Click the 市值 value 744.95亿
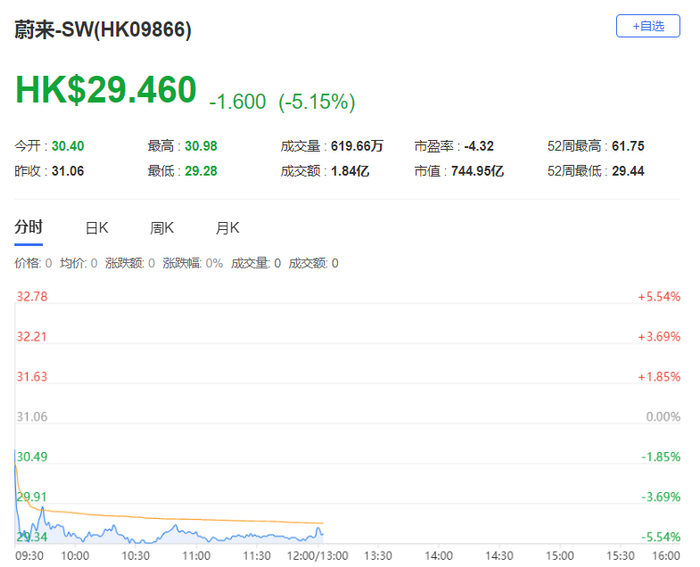 tap(477, 171)
